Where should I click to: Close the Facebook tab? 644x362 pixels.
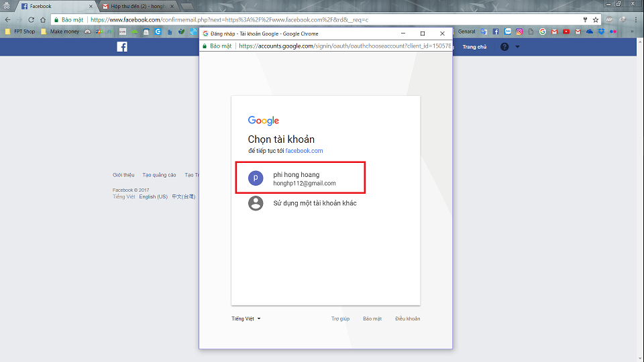[91, 6]
